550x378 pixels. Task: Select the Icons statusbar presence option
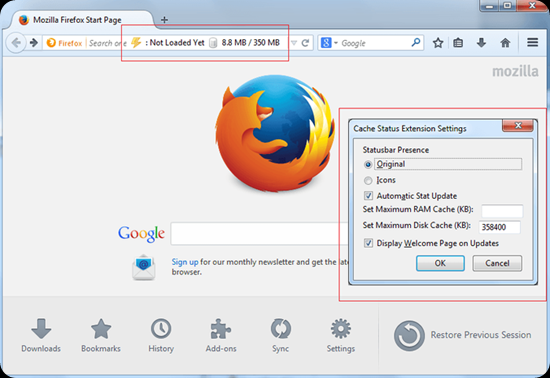coord(368,180)
